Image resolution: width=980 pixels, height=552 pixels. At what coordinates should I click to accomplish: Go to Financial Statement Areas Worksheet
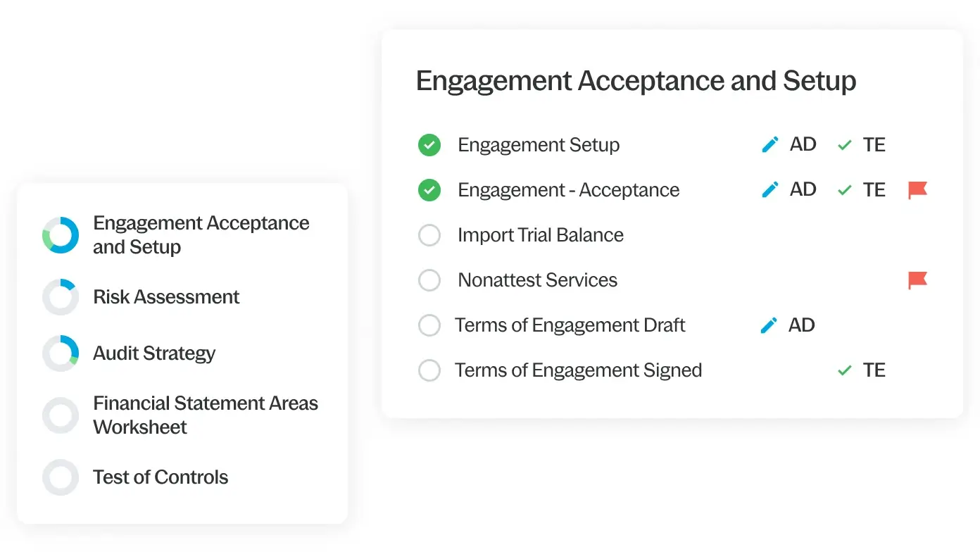pos(205,415)
